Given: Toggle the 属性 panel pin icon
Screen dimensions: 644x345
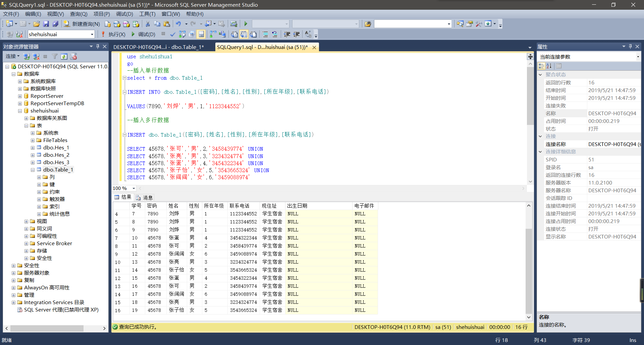Looking at the screenshot, I should 630,47.
